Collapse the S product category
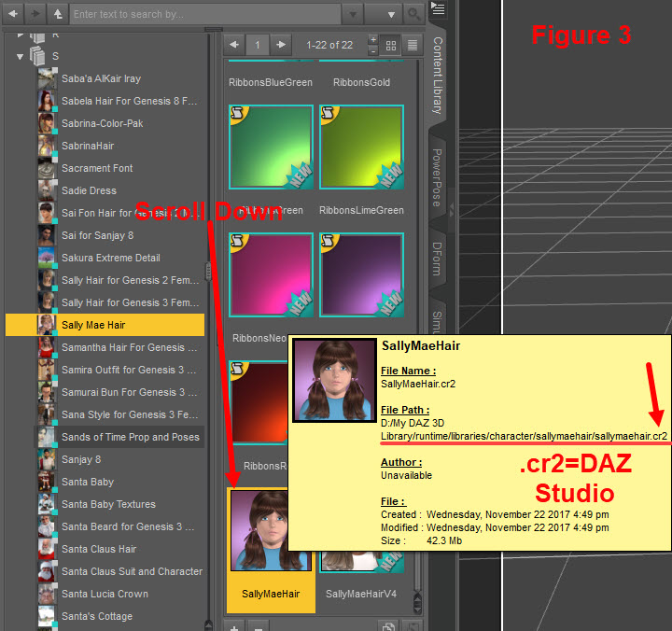672x631 pixels. click(x=20, y=56)
